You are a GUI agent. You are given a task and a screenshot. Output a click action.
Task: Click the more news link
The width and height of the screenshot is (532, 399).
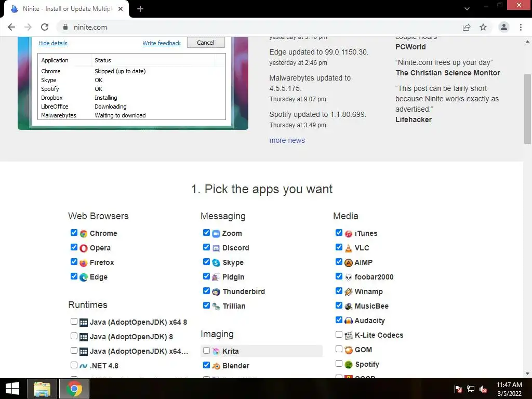click(287, 140)
